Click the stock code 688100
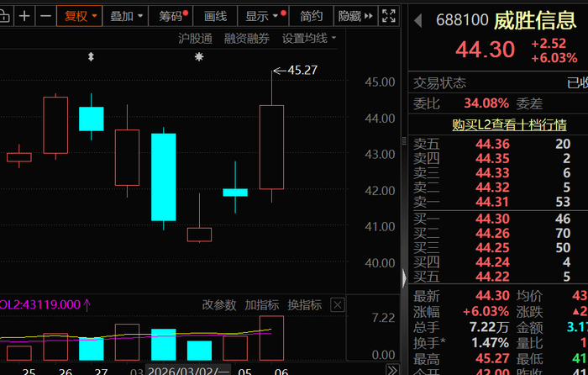This screenshot has height=375, width=588. 462,20
